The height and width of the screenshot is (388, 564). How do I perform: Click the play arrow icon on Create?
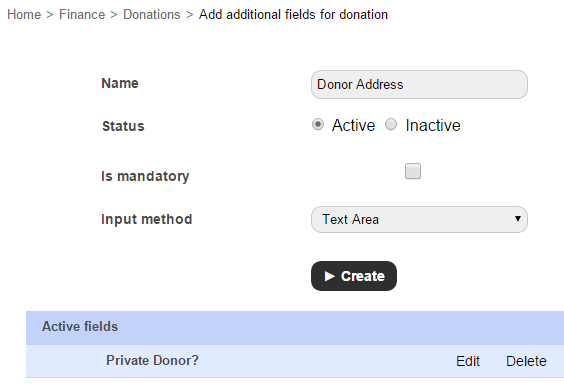[329, 276]
